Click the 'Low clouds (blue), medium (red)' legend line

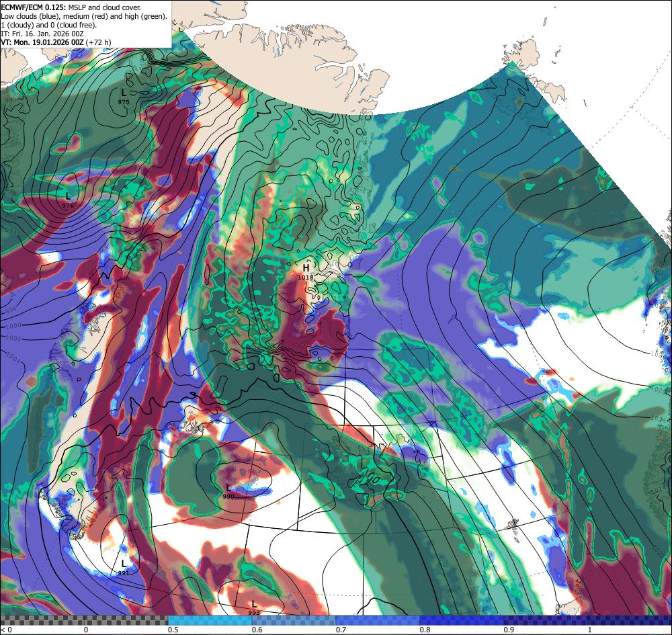pos(84,16)
